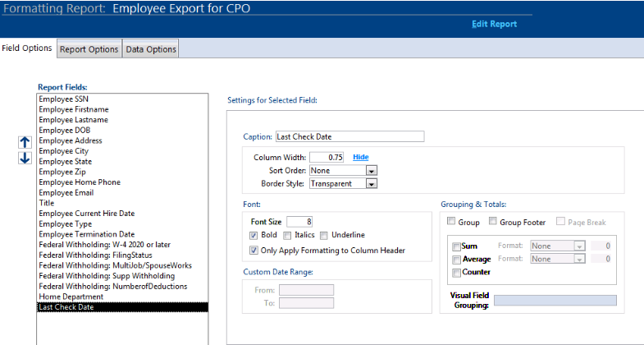Select Federal Withholding: FilingStatus field
644x345 pixels.
point(122,255)
